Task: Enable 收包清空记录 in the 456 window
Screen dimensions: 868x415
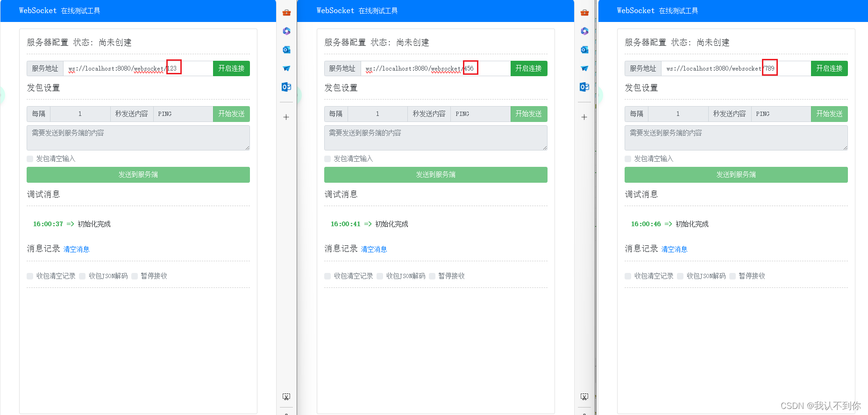Action: 327,276
